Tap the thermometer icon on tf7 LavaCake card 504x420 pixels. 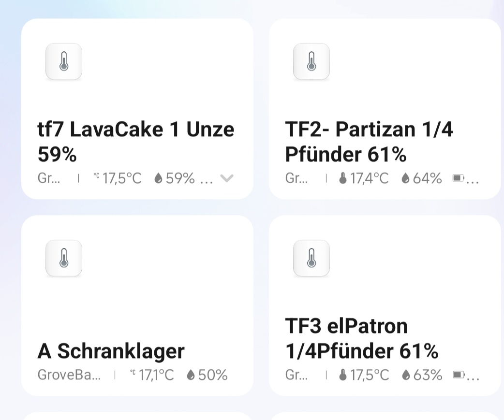coord(64,62)
